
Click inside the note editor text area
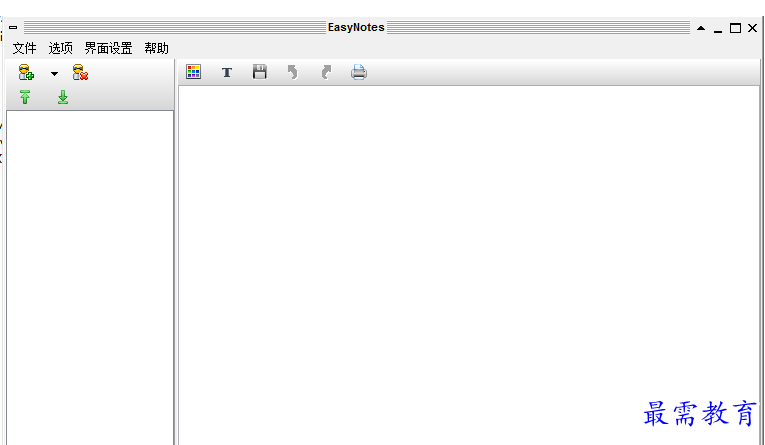[469, 265]
